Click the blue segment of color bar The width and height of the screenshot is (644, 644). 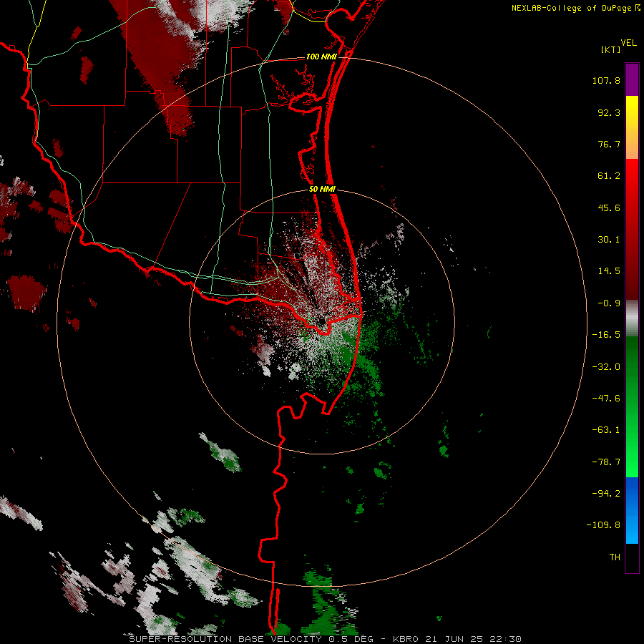click(632, 510)
